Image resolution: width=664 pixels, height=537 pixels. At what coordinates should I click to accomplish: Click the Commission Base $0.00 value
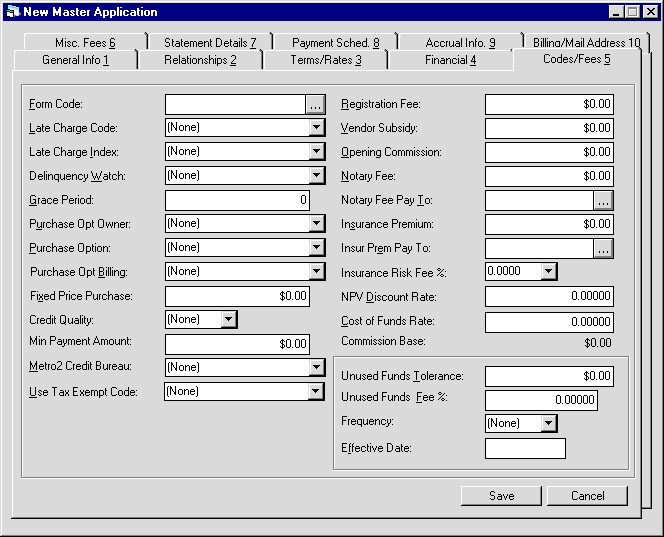click(598, 343)
